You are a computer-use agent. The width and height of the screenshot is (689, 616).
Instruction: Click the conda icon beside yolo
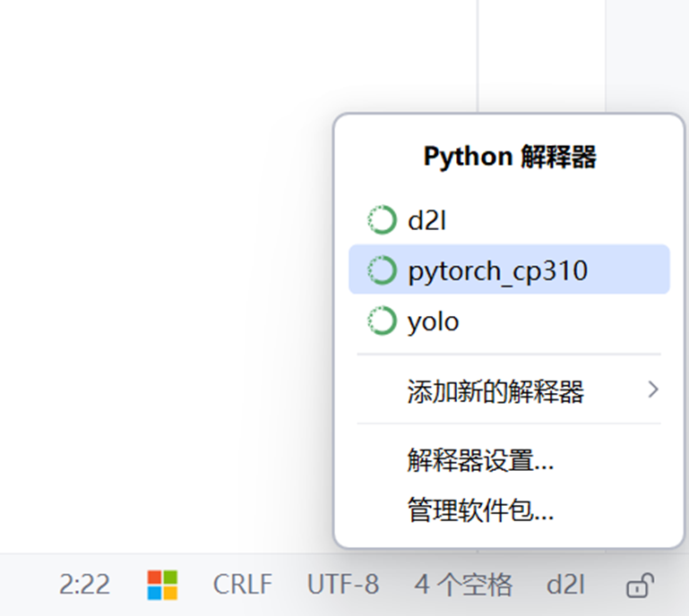point(382,321)
